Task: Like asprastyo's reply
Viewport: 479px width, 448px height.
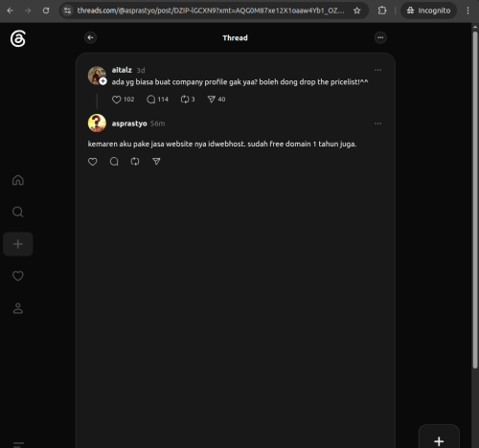Action: (93, 162)
